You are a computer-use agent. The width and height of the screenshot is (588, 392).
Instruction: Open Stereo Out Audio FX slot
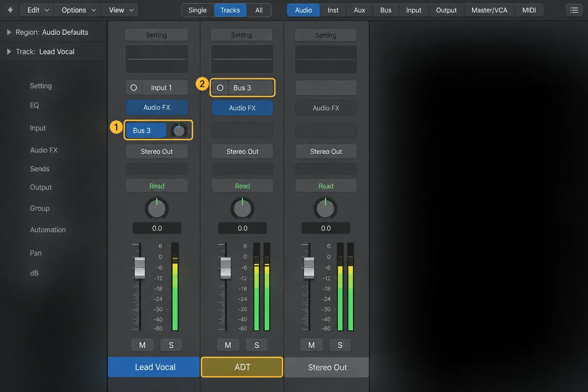(x=326, y=108)
